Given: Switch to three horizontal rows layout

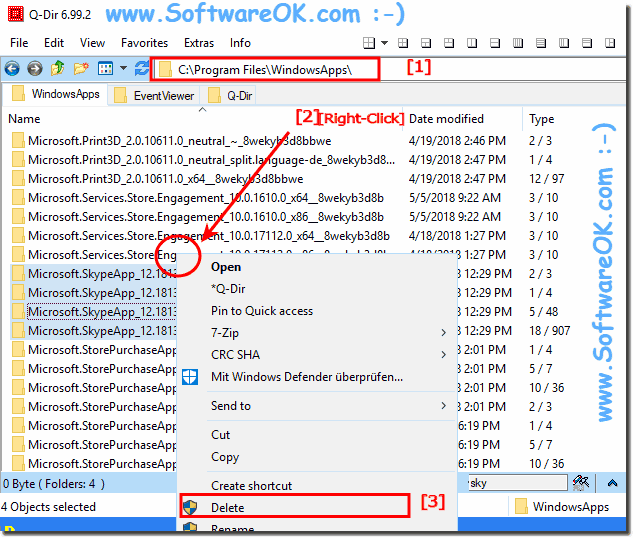Looking at the screenshot, I should click(x=587, y=43).
